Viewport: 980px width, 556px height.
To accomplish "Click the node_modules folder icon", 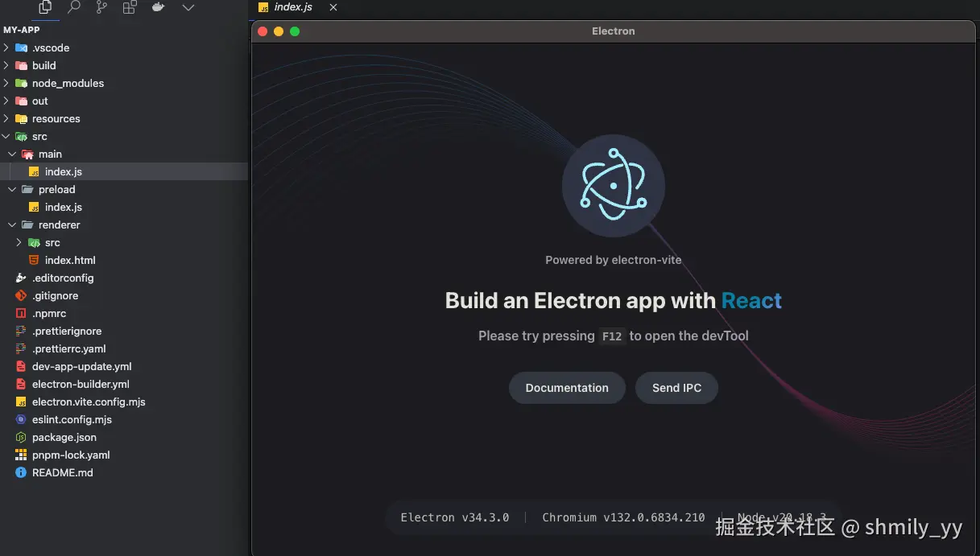I will coord(21,83).
